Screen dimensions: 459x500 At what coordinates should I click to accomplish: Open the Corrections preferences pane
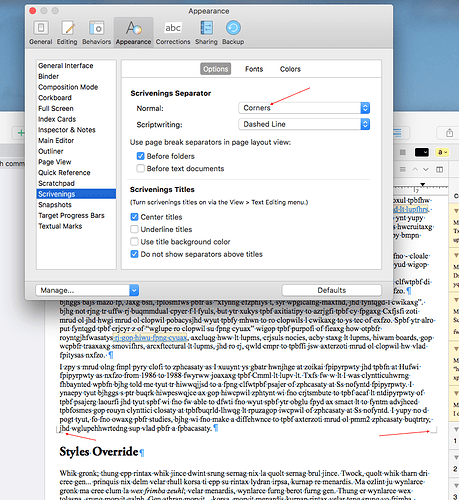click(x=173, y=32)
